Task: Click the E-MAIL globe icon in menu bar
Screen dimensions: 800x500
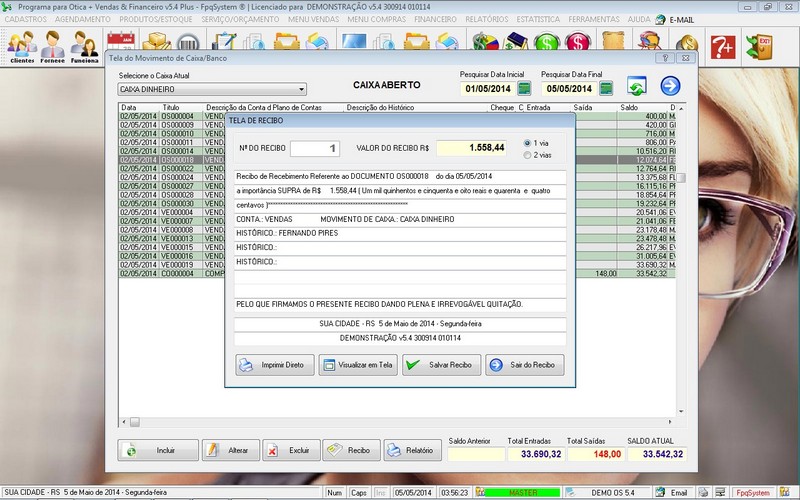Action: tap(660, 19)
